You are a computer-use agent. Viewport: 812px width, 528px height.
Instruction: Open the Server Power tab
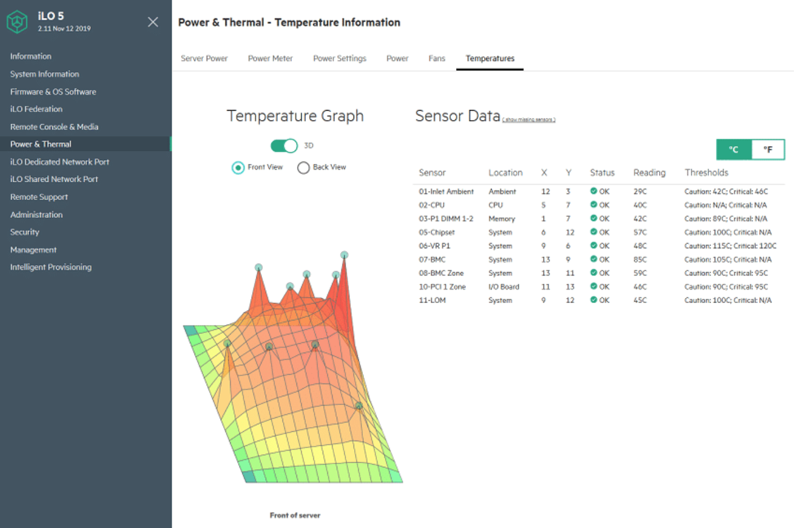(x=204, y=58)
